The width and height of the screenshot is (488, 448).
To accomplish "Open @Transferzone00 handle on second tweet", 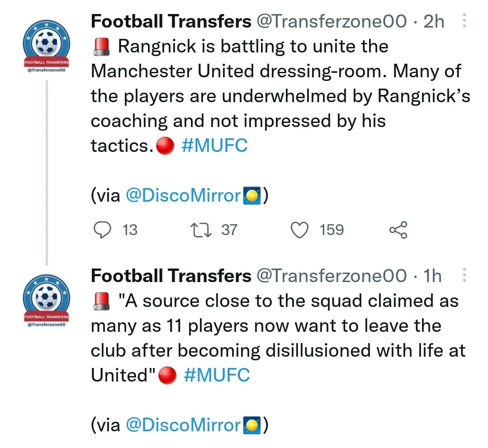I will 332,276.
